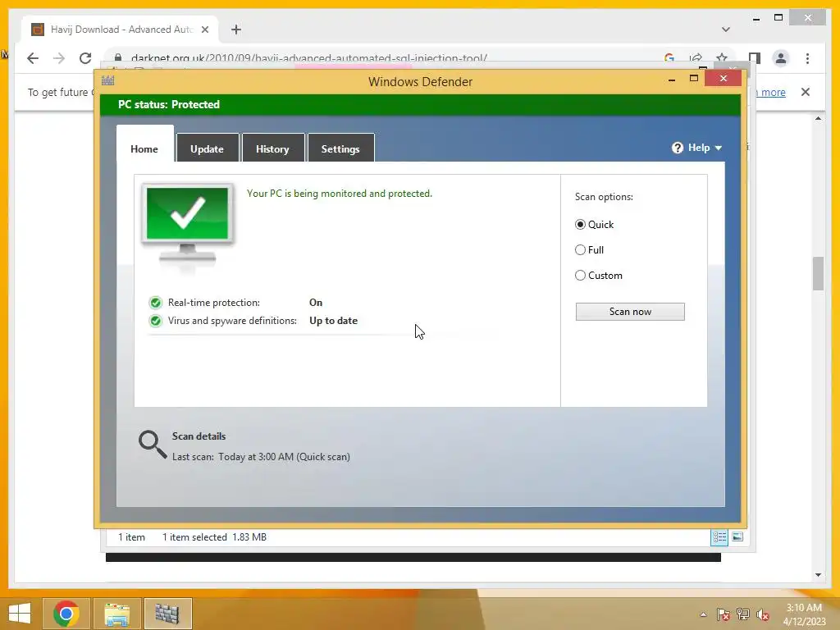
Task: Open the taskbar clock and date
Action: [804, 614]
